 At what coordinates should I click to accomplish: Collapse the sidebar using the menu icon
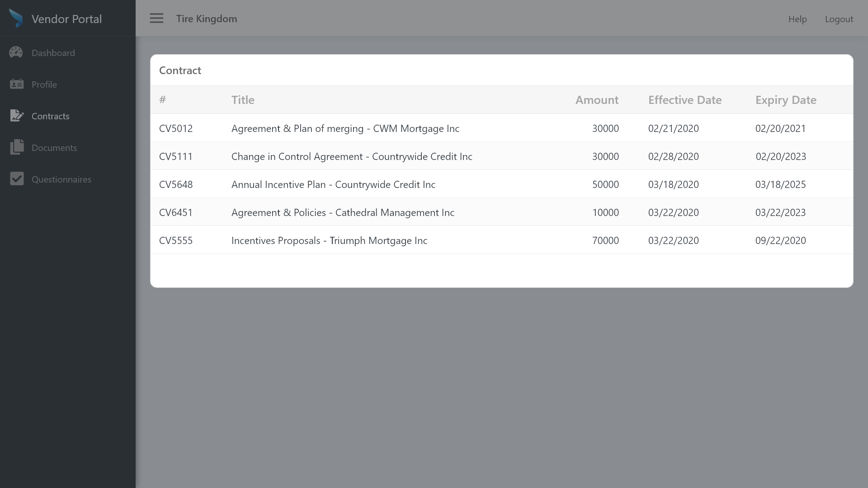tap(156, 18)
